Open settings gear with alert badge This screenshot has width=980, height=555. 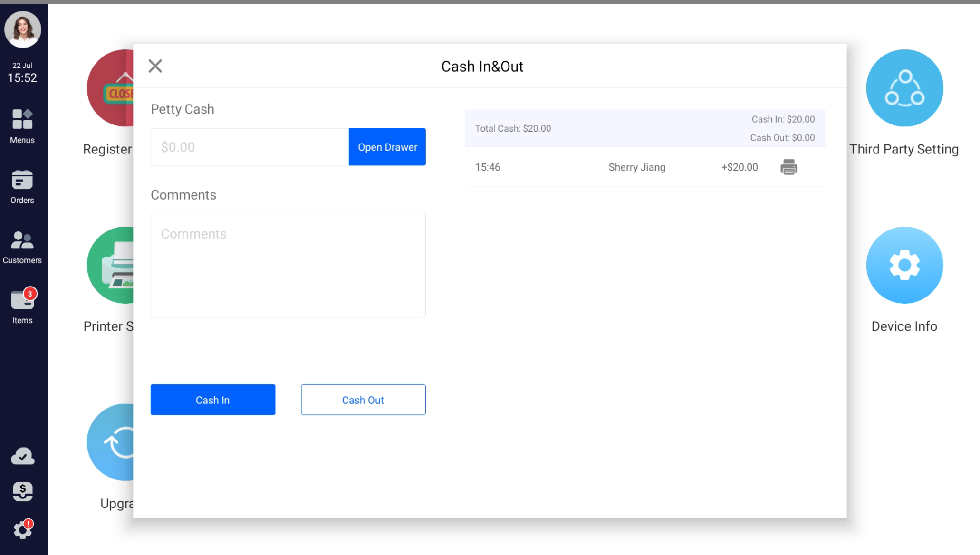pyautogui.click(x=22, y=529)
